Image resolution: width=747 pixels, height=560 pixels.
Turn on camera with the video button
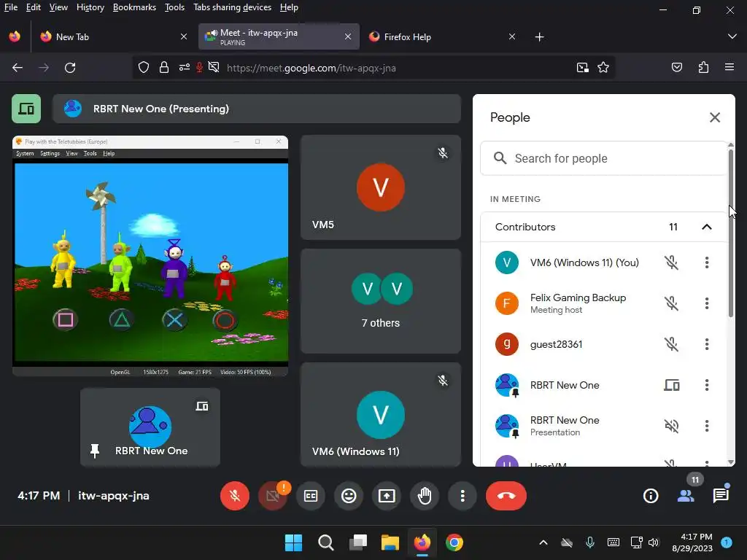[273, 496]
